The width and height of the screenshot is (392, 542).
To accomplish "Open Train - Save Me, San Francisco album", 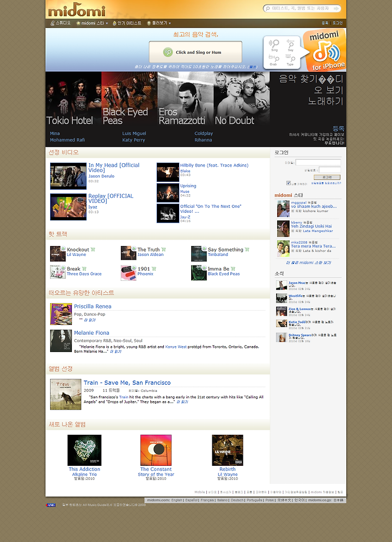I will 127,383.
